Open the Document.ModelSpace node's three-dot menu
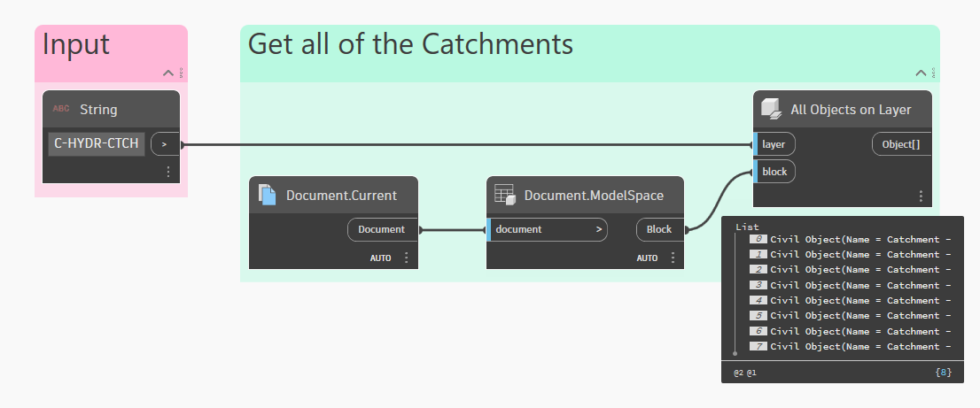 [673, 258]
